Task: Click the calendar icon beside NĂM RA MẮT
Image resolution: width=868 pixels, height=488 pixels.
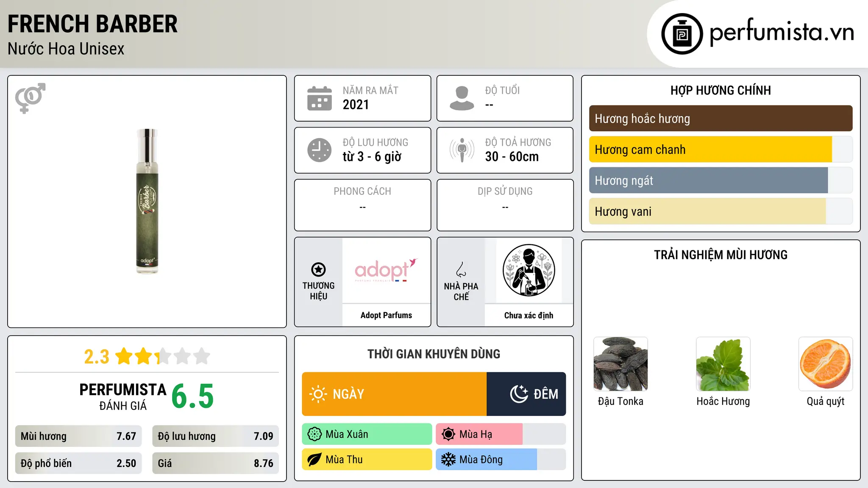Action: click(x=320, y=98)
